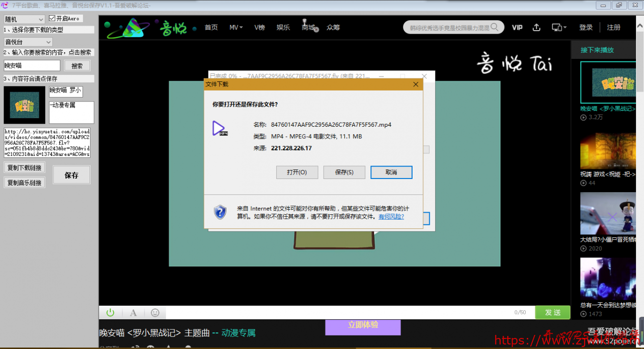Toggle the 开启Aero checkbox
This screenshot has width=644, height=349.
click(x=52, y=19)
